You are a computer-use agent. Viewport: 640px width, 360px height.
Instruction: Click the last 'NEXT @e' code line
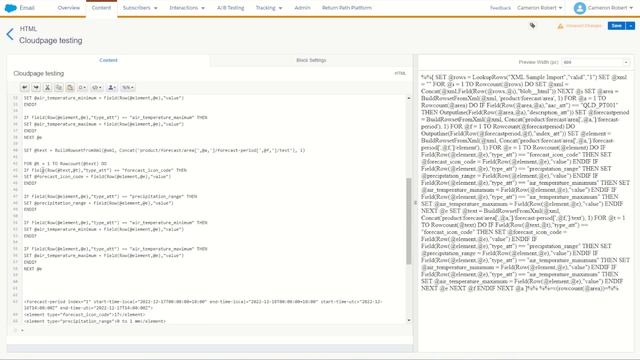pos(33,269)
